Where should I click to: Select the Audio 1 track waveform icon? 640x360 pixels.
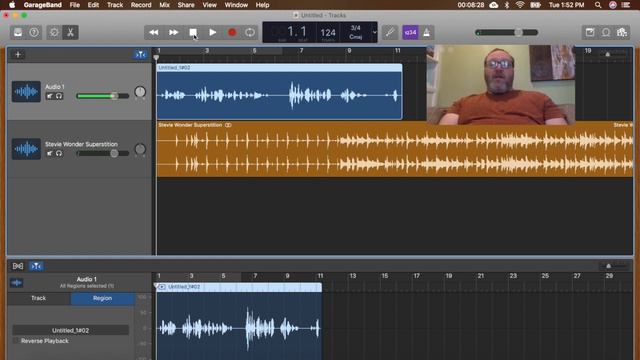pyautogui.click(x=26, y=91)
